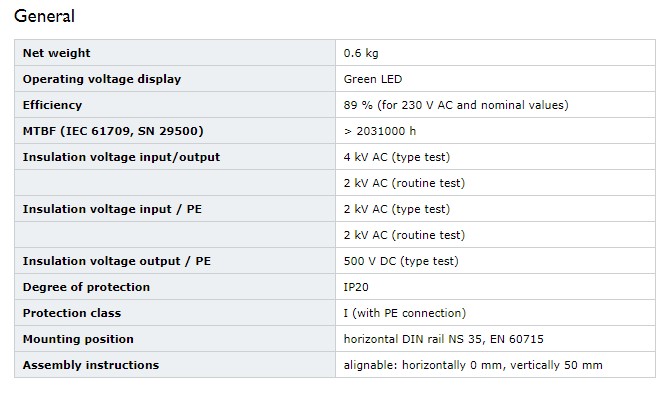
Task: Select the Insulation voltage output / PE label
Action: (x=117, y=261)
